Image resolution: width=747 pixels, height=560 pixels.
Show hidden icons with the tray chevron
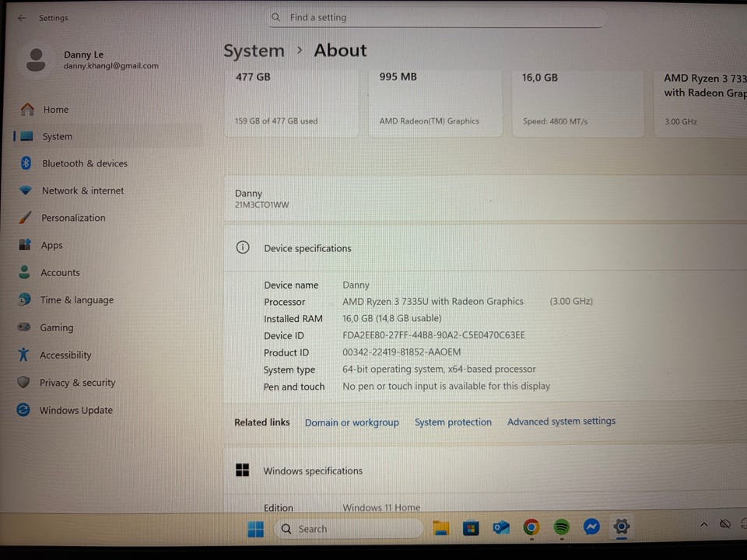[x=703, y=524]
